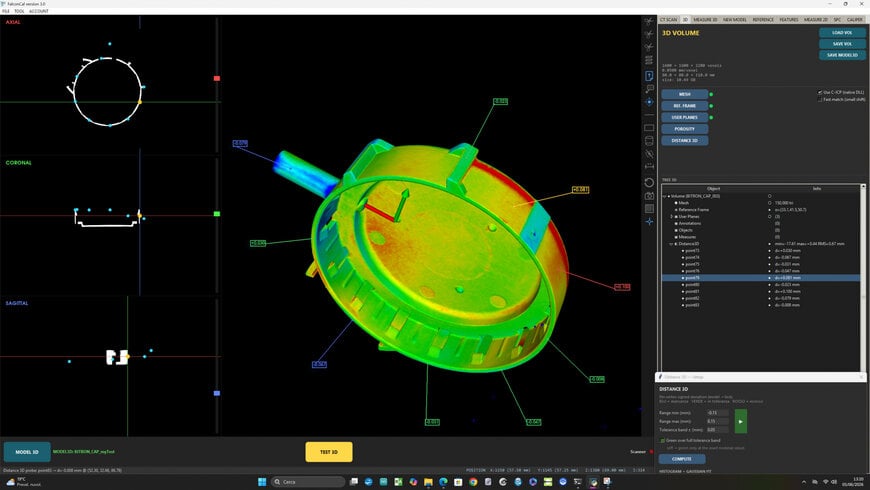Open the FILE menu
This screenshot has height=490, width=870.
pos(6,11)
